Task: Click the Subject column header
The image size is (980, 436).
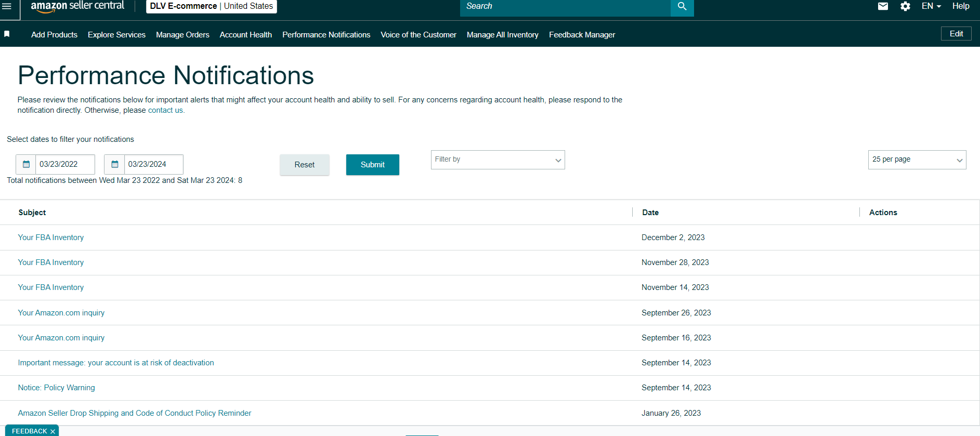Action: 32,213
